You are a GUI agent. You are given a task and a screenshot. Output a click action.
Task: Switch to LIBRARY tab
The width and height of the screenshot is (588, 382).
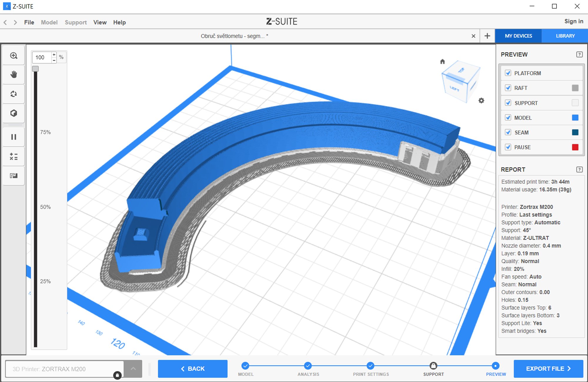point(565,36)
